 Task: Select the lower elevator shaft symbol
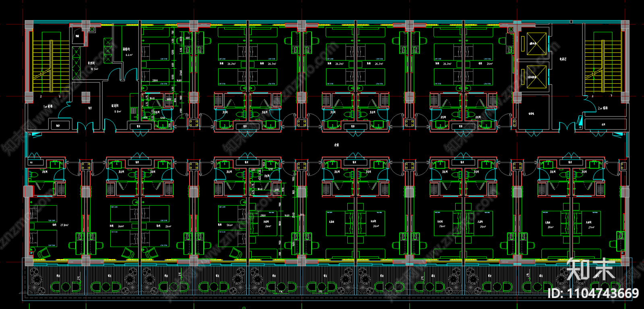[x=537, y=77]
